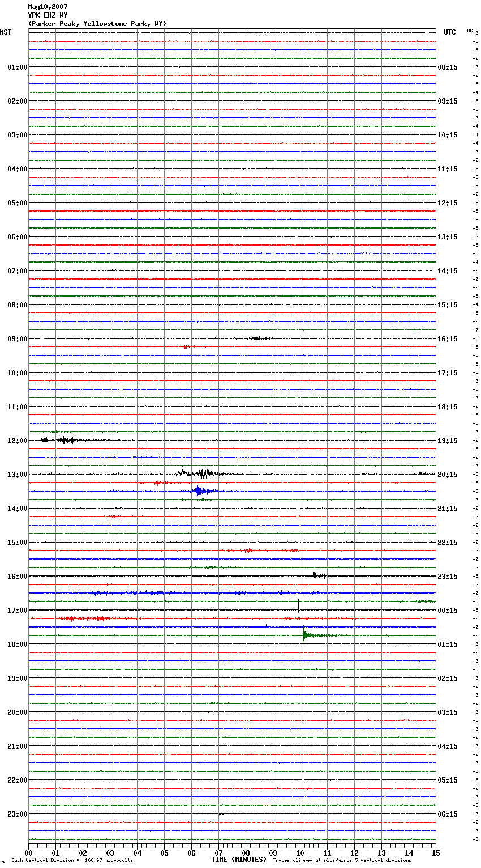The image size is (481, 868).
Task: Click the DC column header
Action: coord(470,31)
